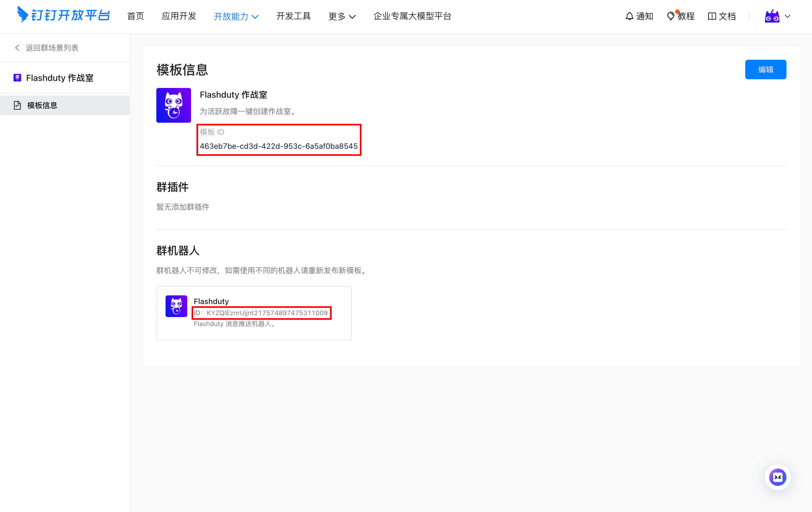The height and width of the screenshot is (512, 812).
Task: Click the 群机器人 section heading
Action: coord(178,251)
